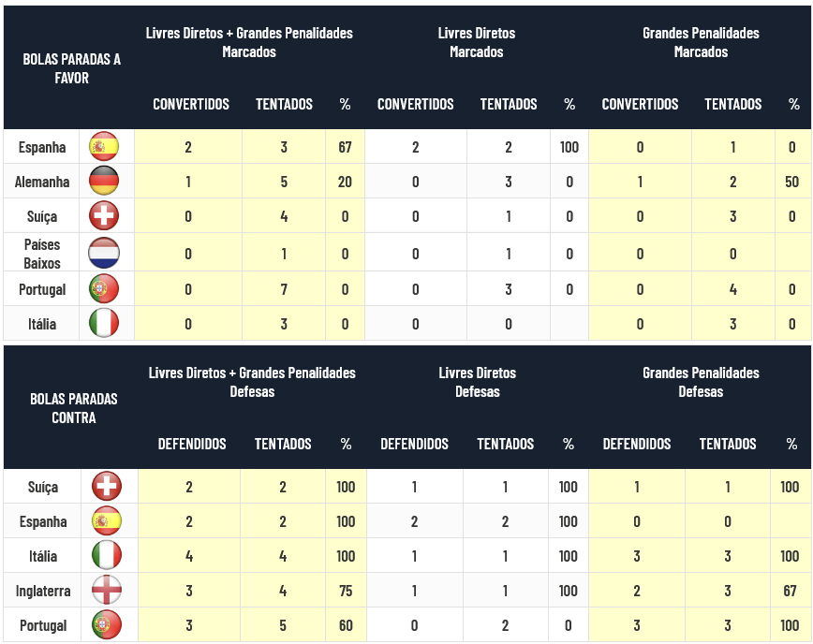Click Portugal's flag in the bottom table
Image resolution: width=813 pixels, height=644 pixels.
point(107,624)
